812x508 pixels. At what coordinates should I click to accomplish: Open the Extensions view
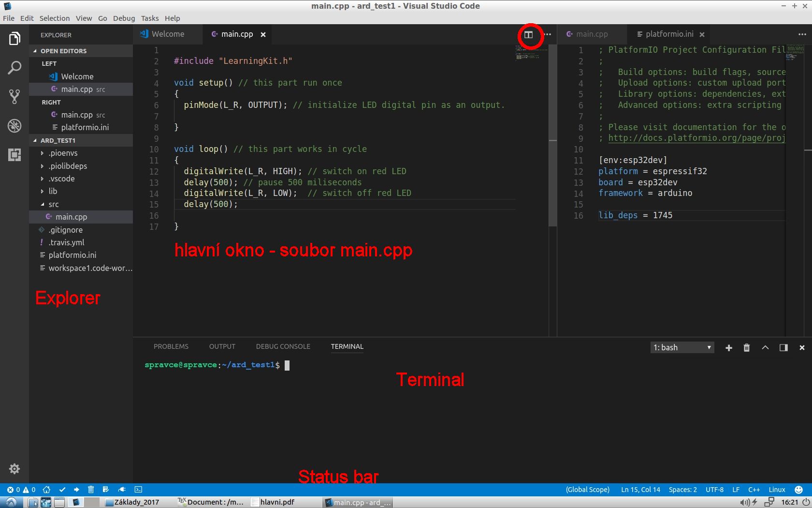[14, 155]
